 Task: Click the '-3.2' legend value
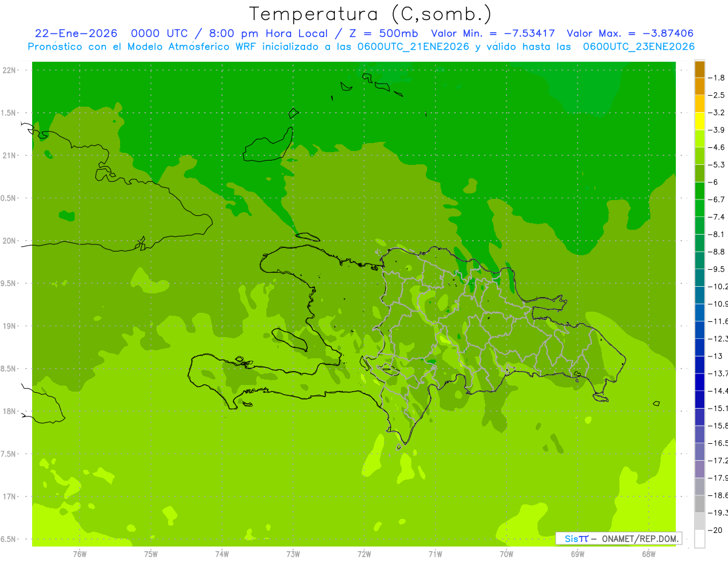716,113
